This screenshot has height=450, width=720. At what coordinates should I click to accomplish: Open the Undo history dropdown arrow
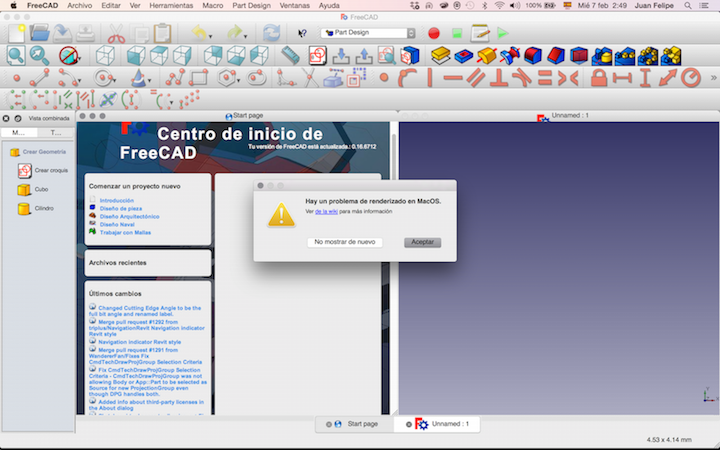coord(211,36)
